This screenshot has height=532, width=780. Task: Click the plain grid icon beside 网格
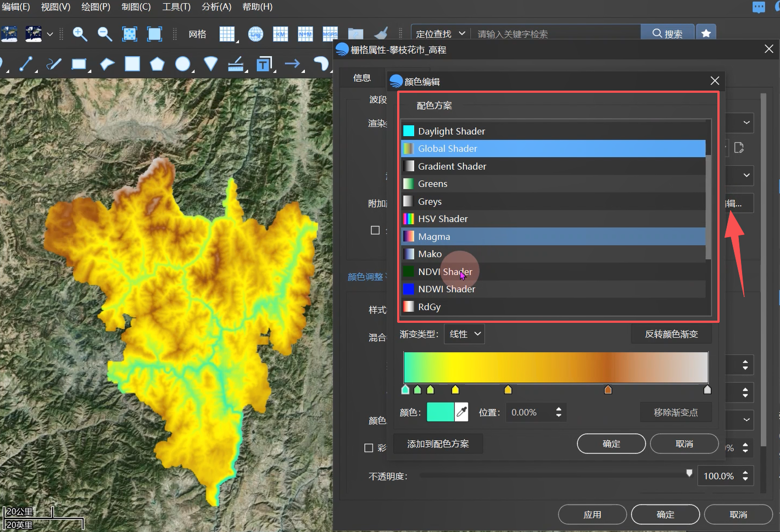pos(227,34)
